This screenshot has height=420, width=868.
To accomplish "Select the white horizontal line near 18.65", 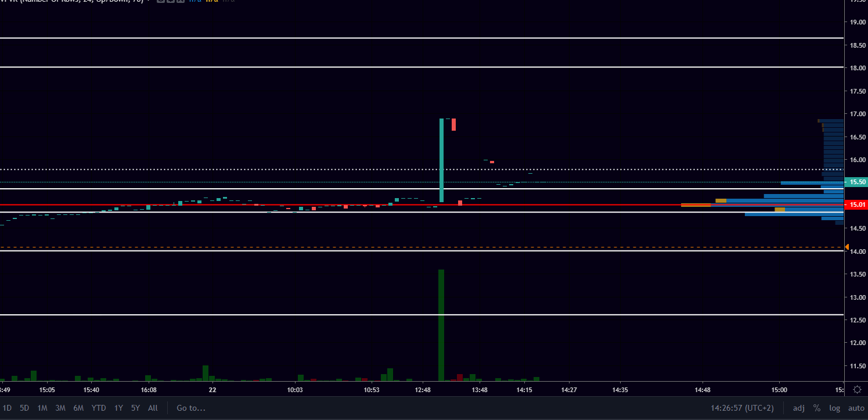I will [x=422, y=38].
